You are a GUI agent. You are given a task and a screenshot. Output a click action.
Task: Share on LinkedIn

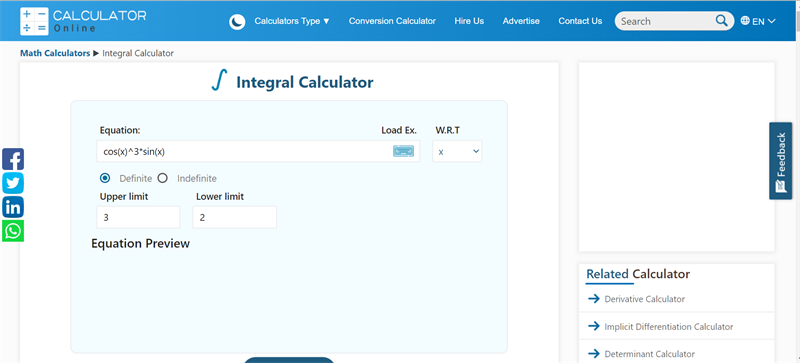(x=13, y=207)
